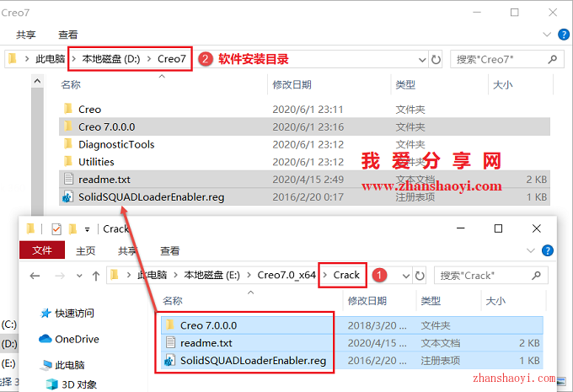573x392 pixels.
Task: Select (E:) drive in background navigation pane
Action: [x=8, y=363]
